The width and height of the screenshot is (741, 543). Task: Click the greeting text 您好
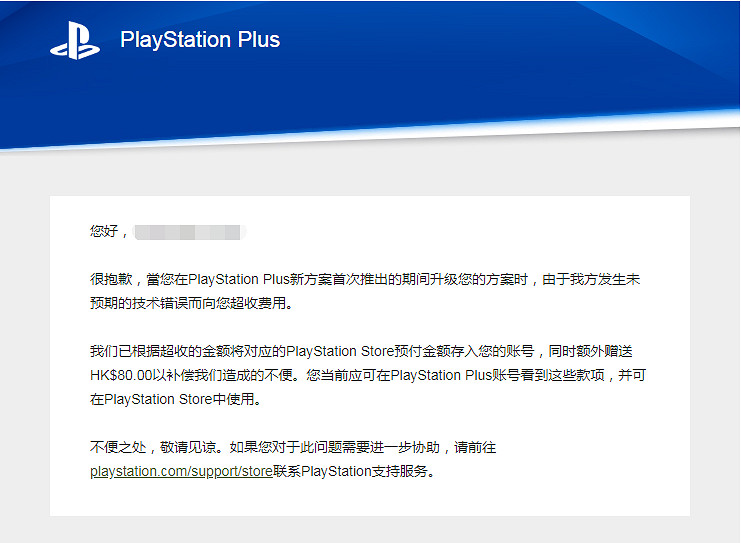coord(103,231)
